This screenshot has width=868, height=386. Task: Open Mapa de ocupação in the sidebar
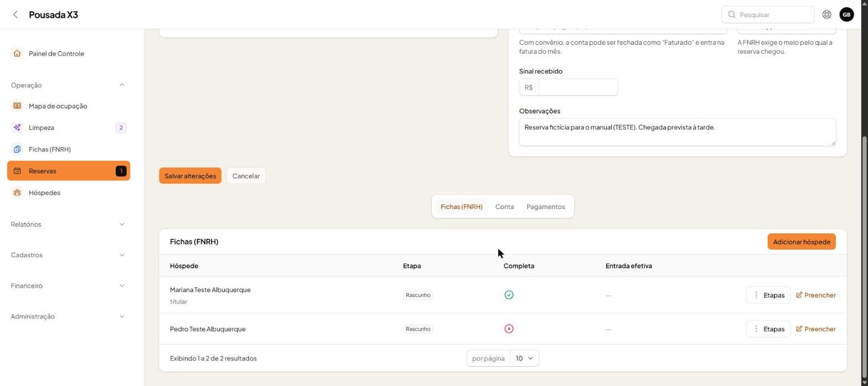[69, 106]
